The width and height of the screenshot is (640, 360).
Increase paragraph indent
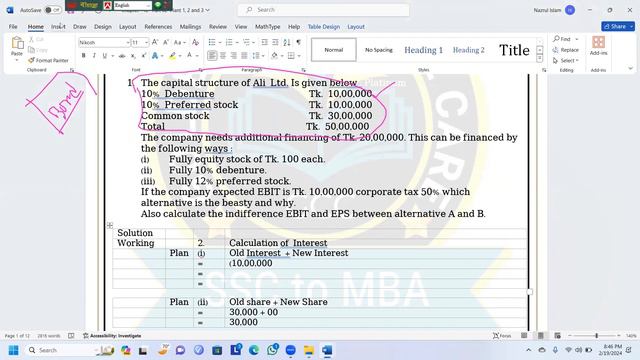[x=276, y=42]
